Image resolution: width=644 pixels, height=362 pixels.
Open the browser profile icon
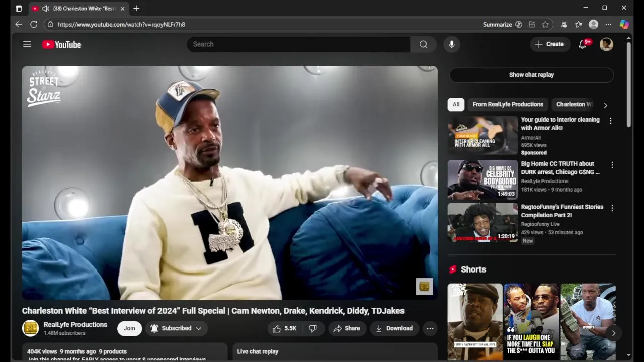(x=594, y=24)
